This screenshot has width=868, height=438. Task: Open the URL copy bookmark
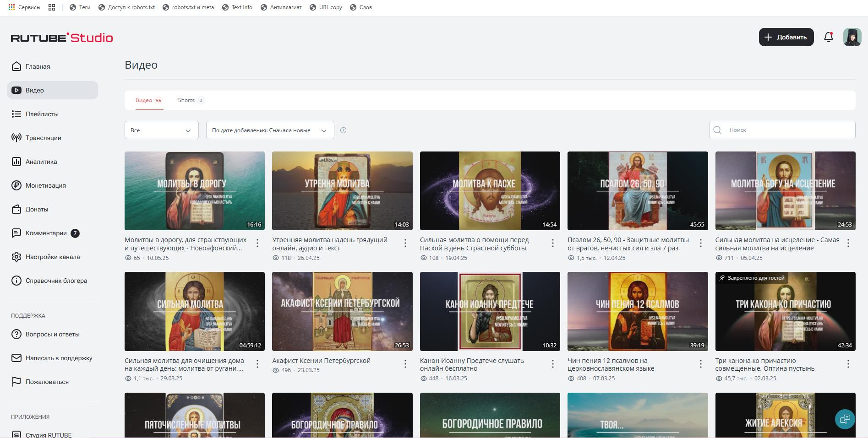[x=326, y=7]
